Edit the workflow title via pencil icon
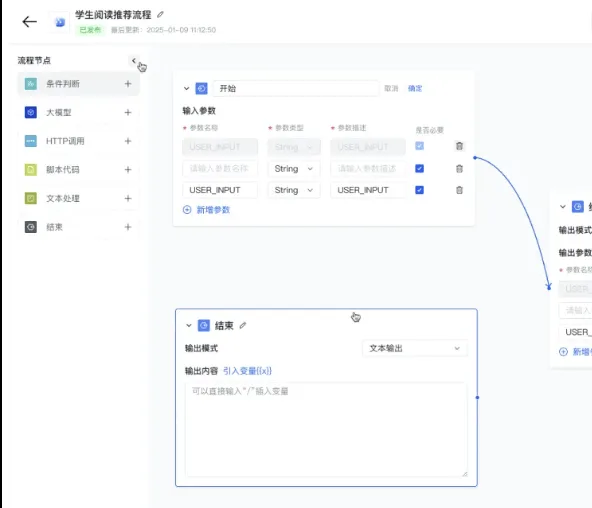 pyautogui.click(x=160, y=14)
